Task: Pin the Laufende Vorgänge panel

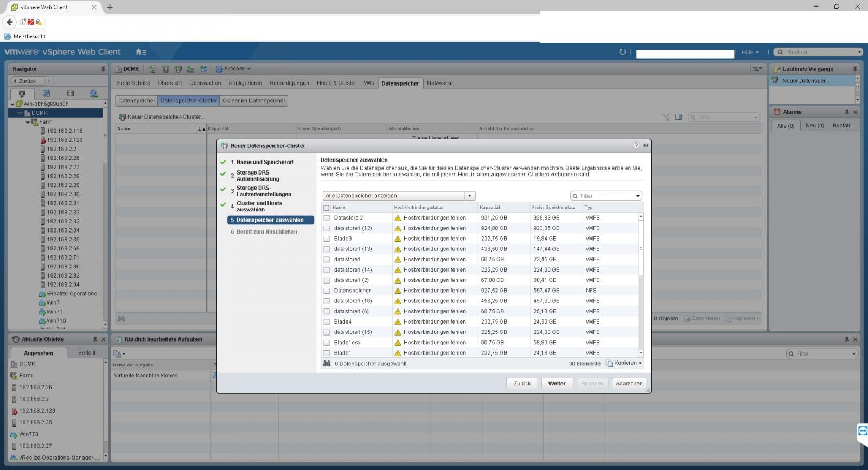Action: tap(856, 69)
